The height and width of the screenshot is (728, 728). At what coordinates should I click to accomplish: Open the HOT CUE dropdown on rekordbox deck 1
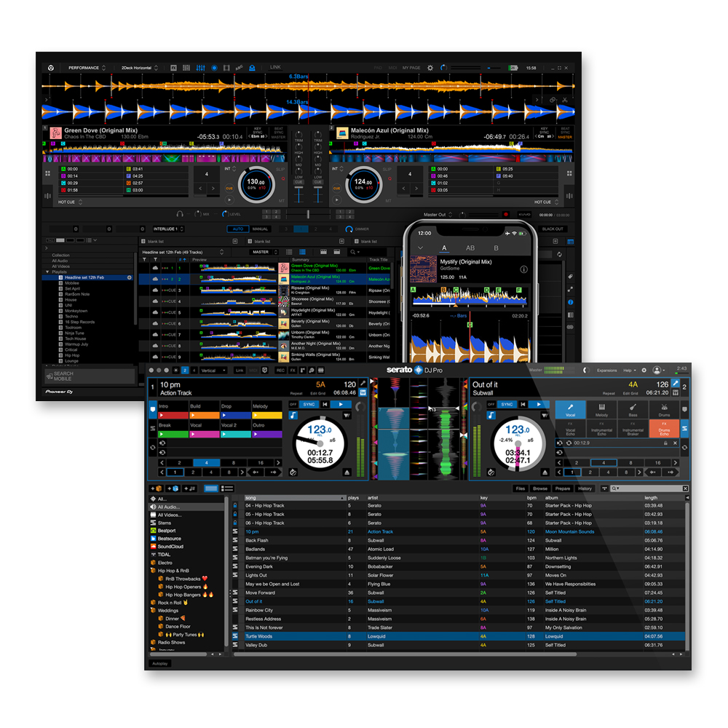coord(71,202)
